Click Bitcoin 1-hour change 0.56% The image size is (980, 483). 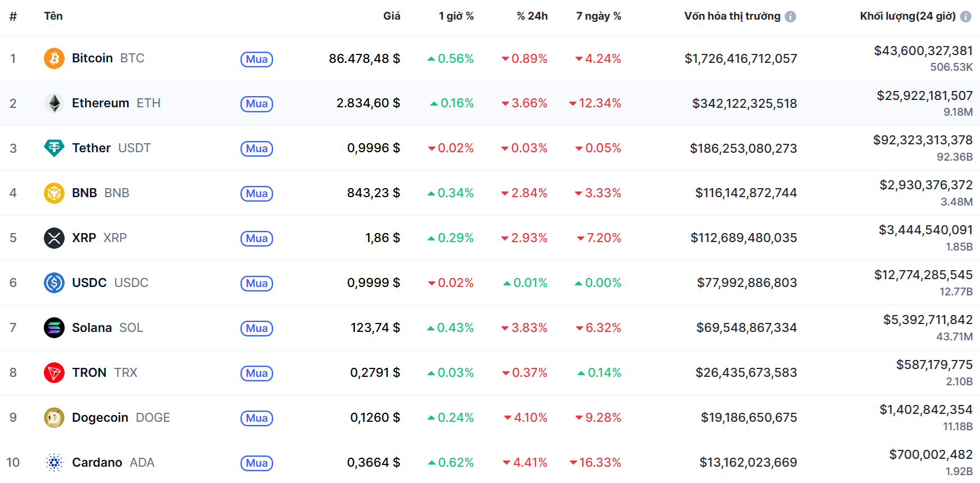[451, 58]
